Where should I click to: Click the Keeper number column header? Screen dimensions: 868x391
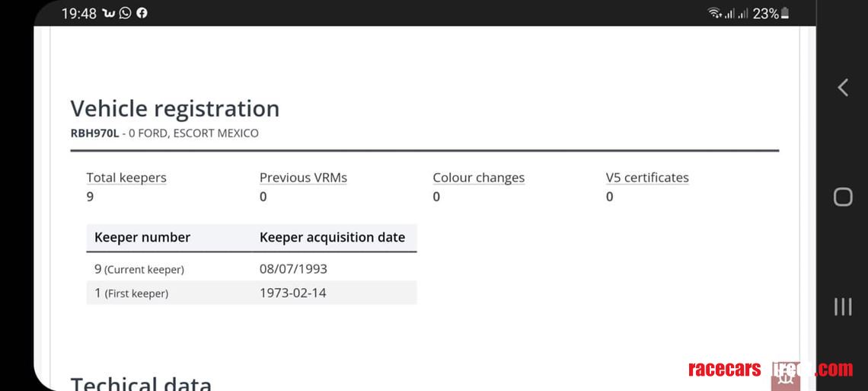click(x=142, y=237)
